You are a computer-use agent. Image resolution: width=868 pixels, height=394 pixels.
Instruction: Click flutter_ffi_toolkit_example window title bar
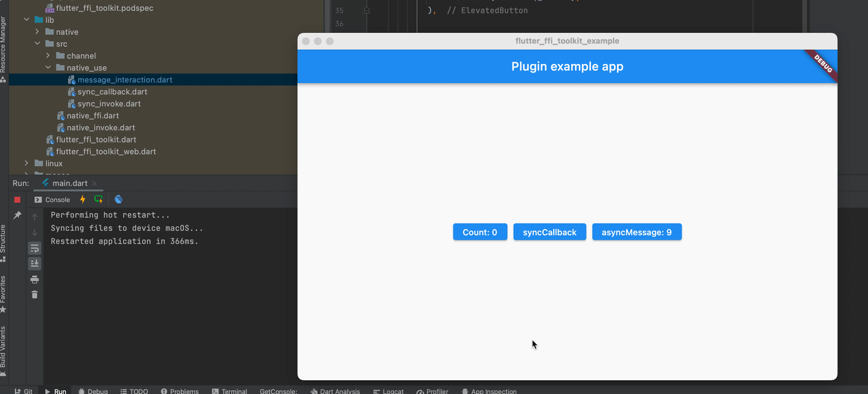coord(568,41)
